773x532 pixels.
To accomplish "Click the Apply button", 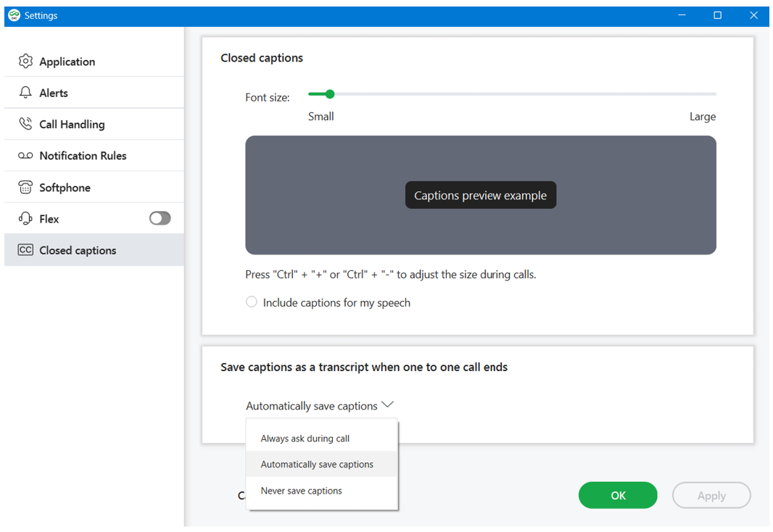I will [x=711, y=495].
